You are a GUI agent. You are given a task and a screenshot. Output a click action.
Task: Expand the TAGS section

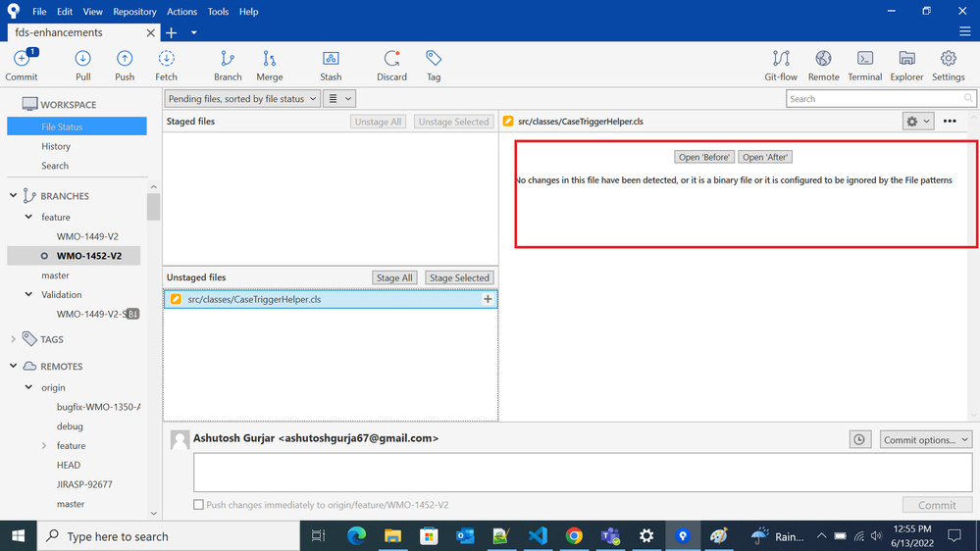13,339
